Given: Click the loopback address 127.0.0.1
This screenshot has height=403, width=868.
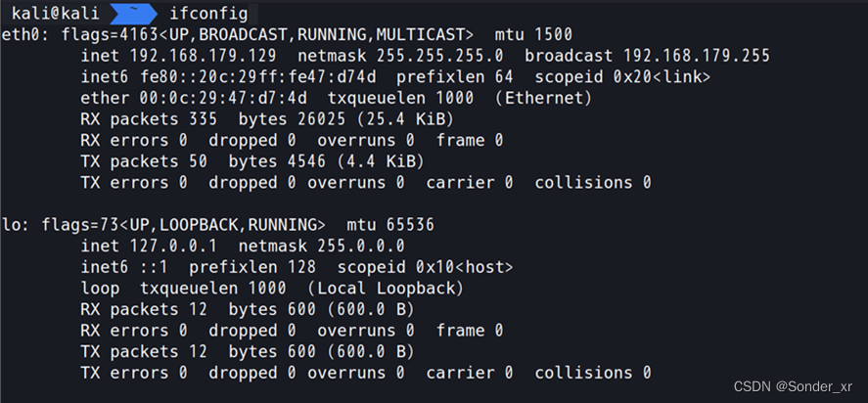Looking at the screenshot, I should (174, 246).
